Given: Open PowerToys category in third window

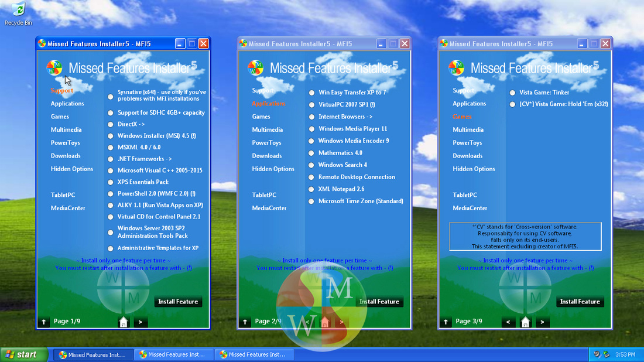Looking at the screenshot, I should [x=467, y=143].
